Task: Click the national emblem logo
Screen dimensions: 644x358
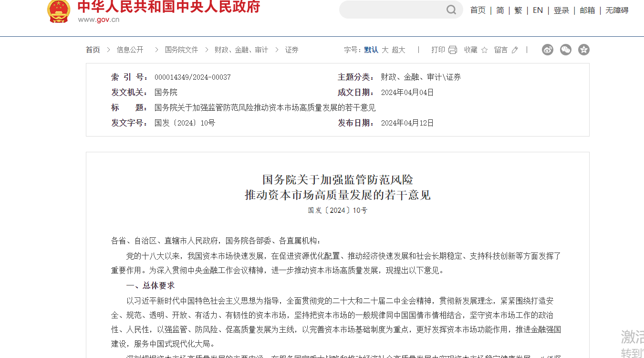Action: tap(59, 11)
